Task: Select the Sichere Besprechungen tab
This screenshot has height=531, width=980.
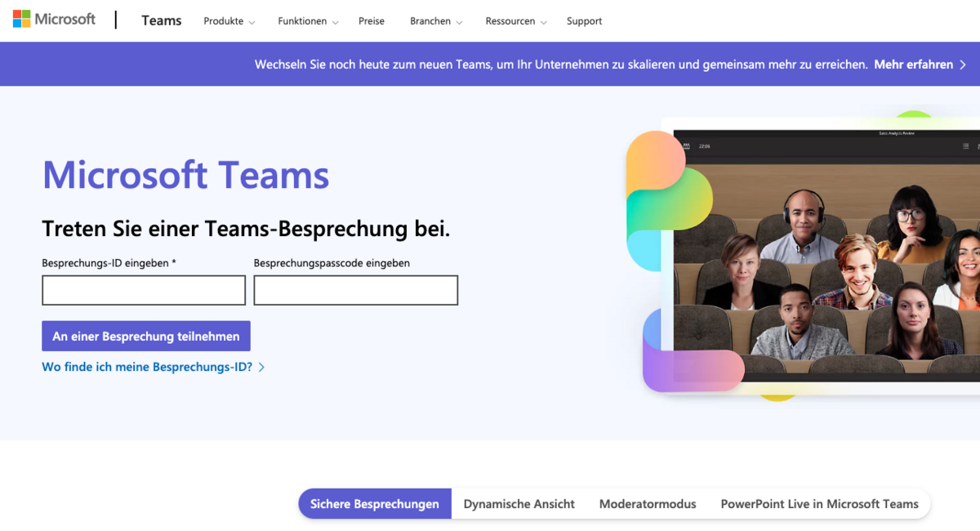Action: click(374, 504)
